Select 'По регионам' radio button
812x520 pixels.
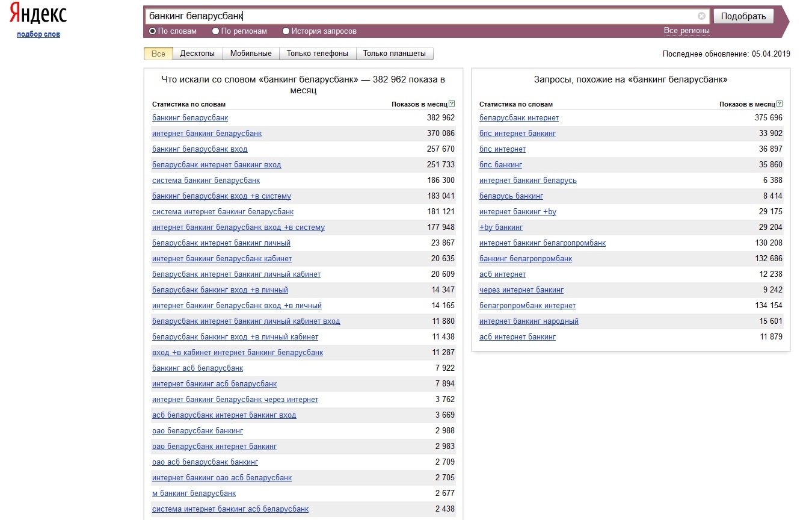215,31
